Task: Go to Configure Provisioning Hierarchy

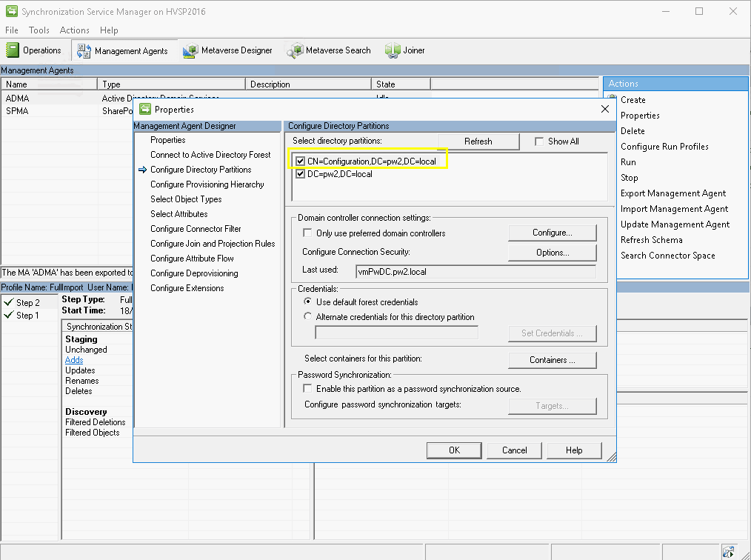Action: (207, 184)
